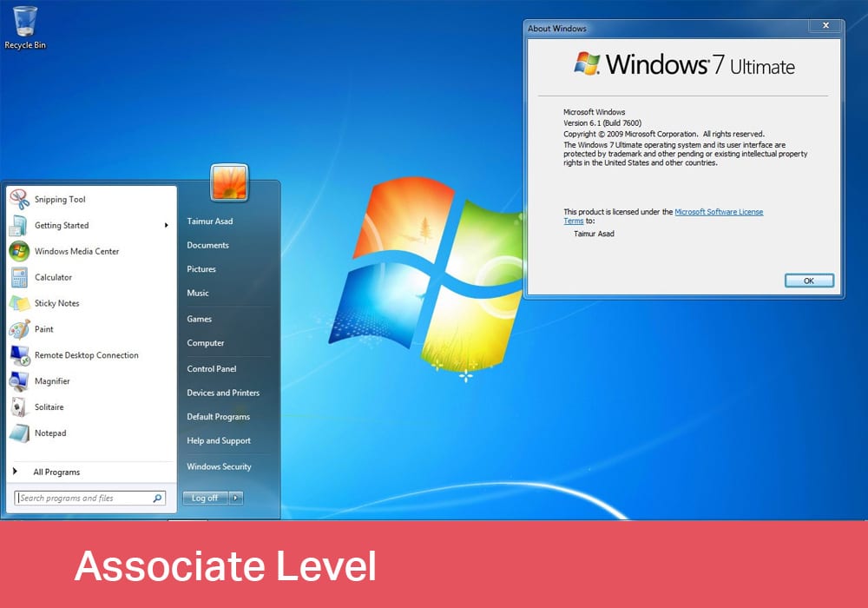Open Games from Start menu
This screenshot has height=608, width=868.
(200, 319)
